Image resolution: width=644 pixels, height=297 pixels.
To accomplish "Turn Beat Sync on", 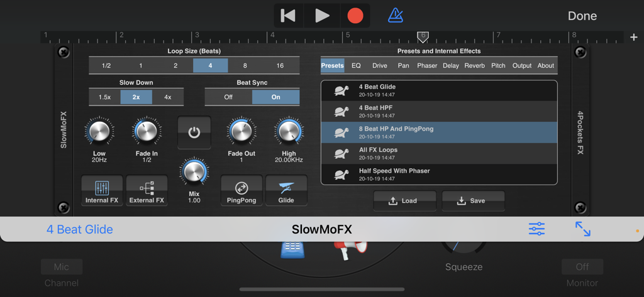I will [x=275, y=97].
